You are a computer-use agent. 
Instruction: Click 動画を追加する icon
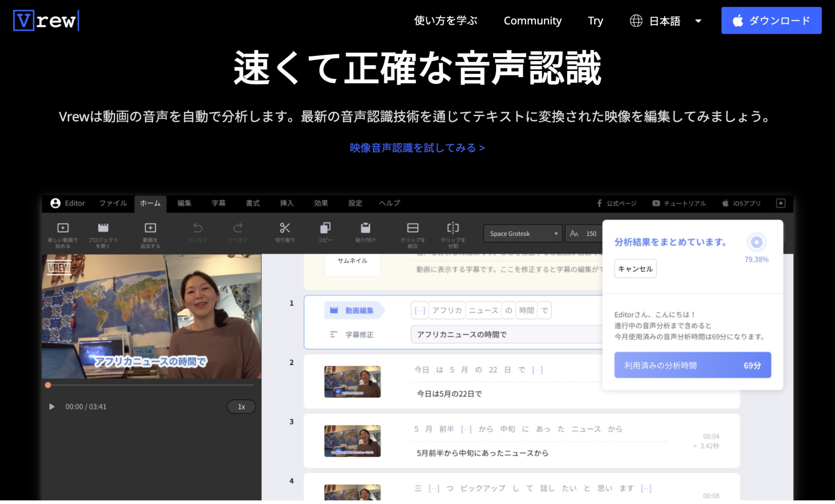click(150, 228)
